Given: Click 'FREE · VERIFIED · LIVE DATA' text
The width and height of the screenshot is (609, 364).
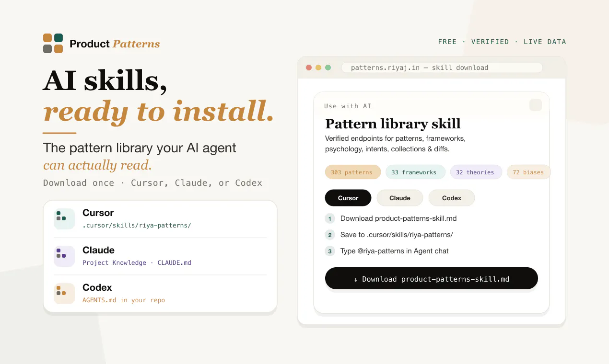Looking at the screenshot, I should click(502, 42).
